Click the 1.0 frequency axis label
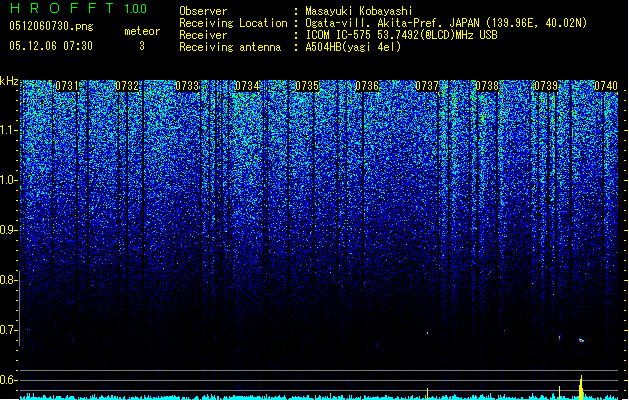The image size is (629, 400). [x=8, y=181]
